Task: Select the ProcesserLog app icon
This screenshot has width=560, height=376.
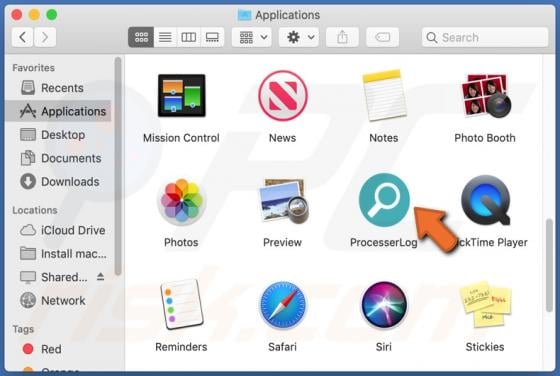Action: click(384, 200)
